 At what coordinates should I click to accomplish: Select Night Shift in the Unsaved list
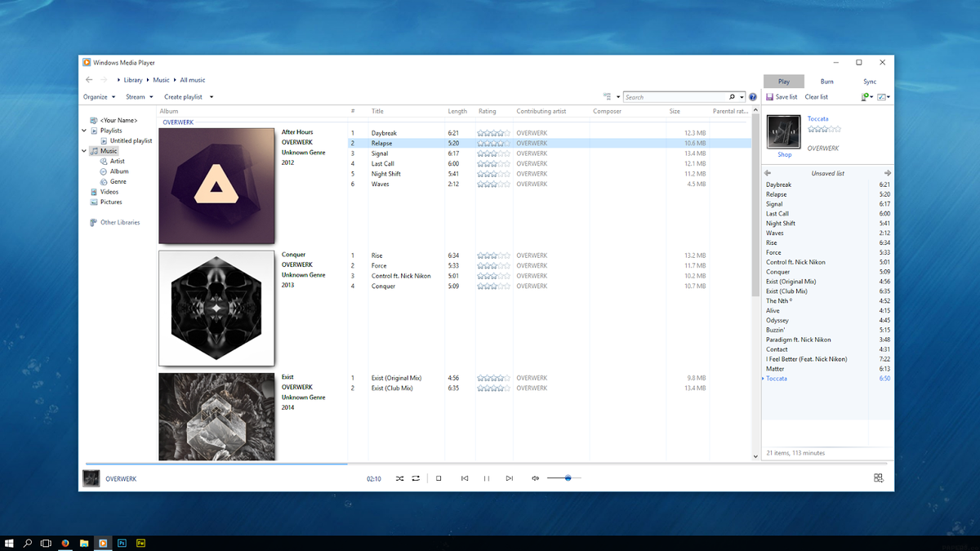point(781,223)
